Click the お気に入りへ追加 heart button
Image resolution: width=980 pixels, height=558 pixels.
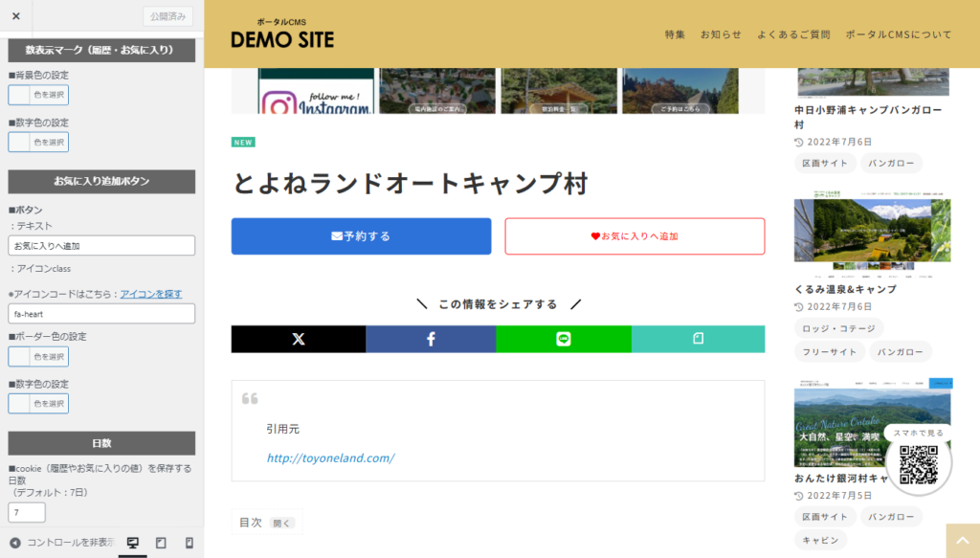coord(635,236)
